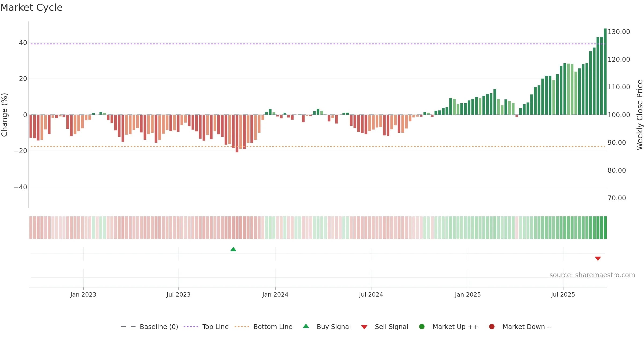
Task: Click the Jan 2024 axis label
Action: 275,294
